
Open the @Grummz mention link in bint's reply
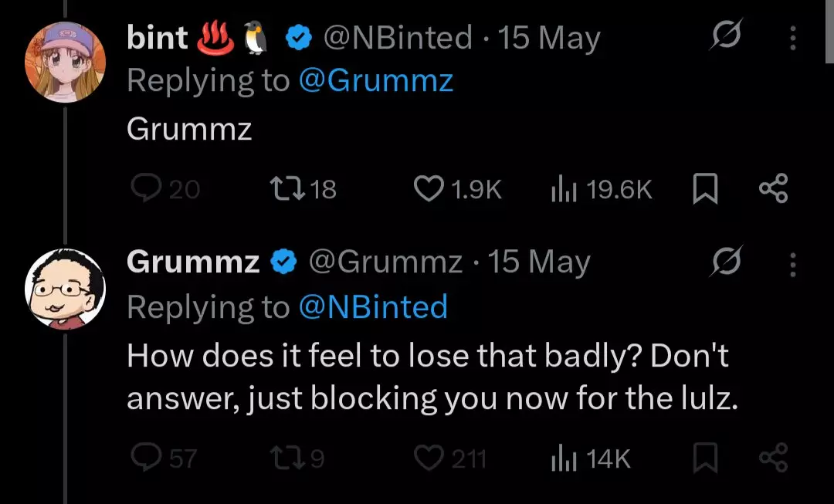tap(375, 81)
